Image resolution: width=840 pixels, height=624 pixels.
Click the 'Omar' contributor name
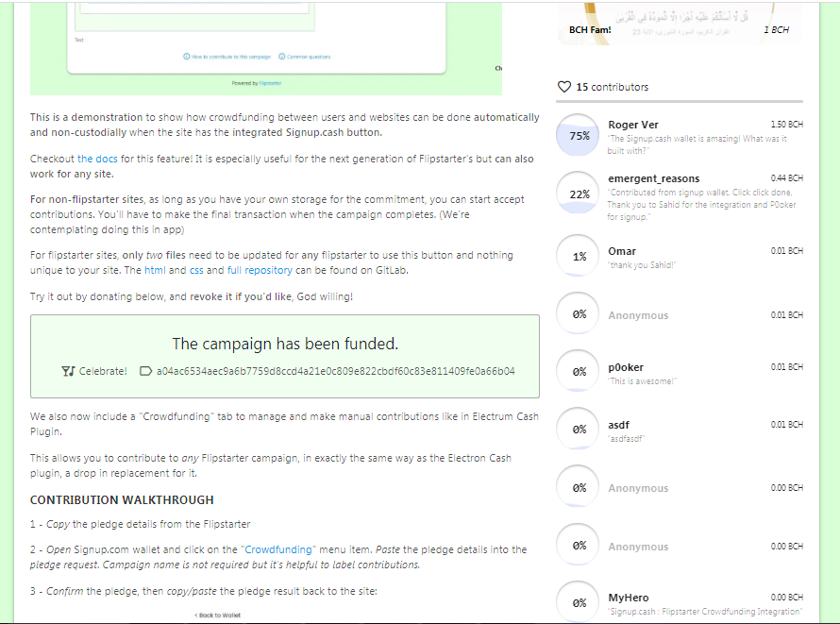(x=622, y=251)
